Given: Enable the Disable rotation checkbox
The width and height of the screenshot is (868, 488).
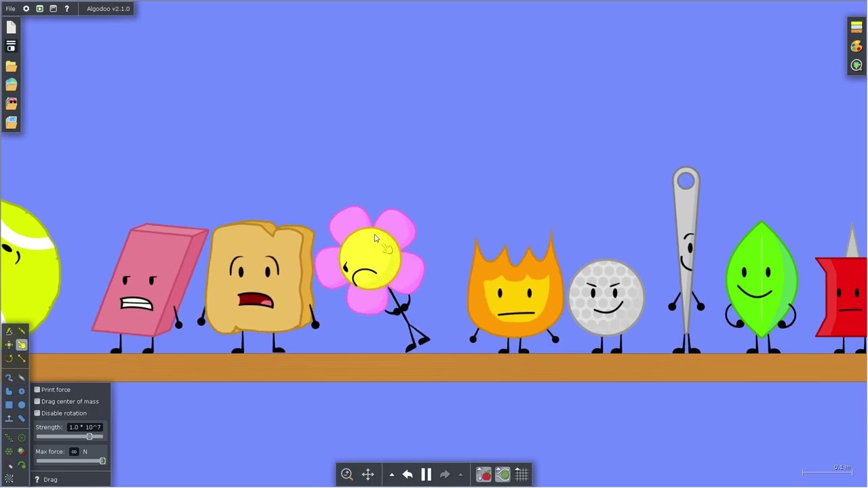Looking at the screenshot, I should coord(37,413).
